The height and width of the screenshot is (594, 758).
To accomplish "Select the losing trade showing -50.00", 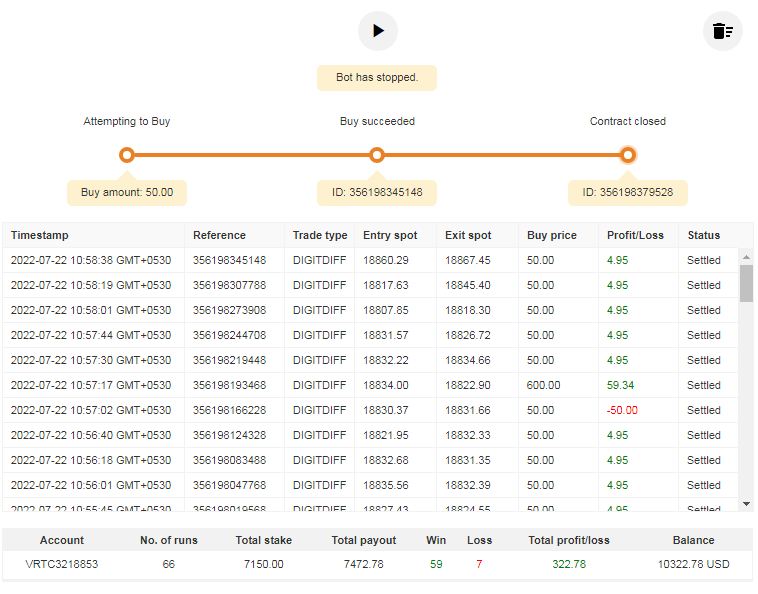I will point(621,410).
